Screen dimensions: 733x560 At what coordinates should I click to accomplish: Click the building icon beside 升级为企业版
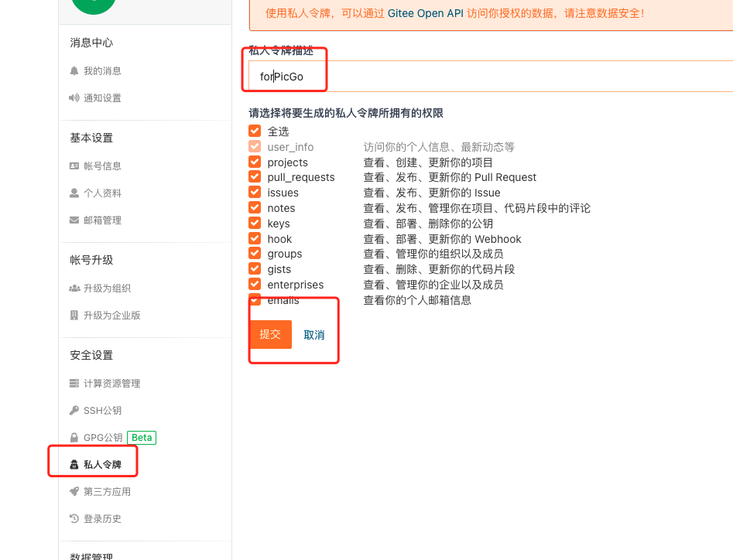74,316
